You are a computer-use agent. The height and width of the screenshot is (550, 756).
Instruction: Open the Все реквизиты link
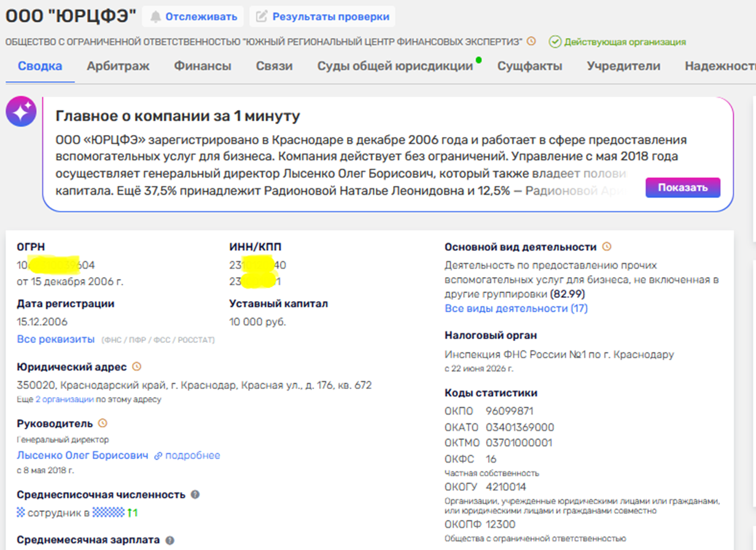56,339
